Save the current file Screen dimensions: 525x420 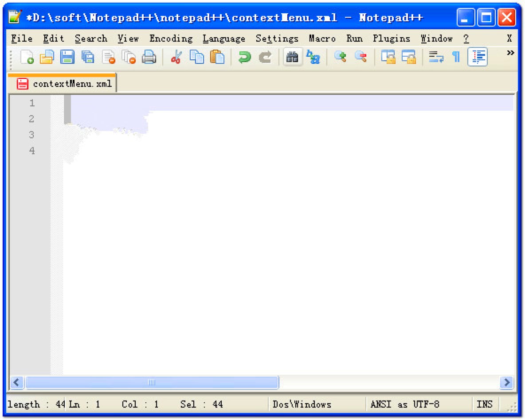point(67,58)
